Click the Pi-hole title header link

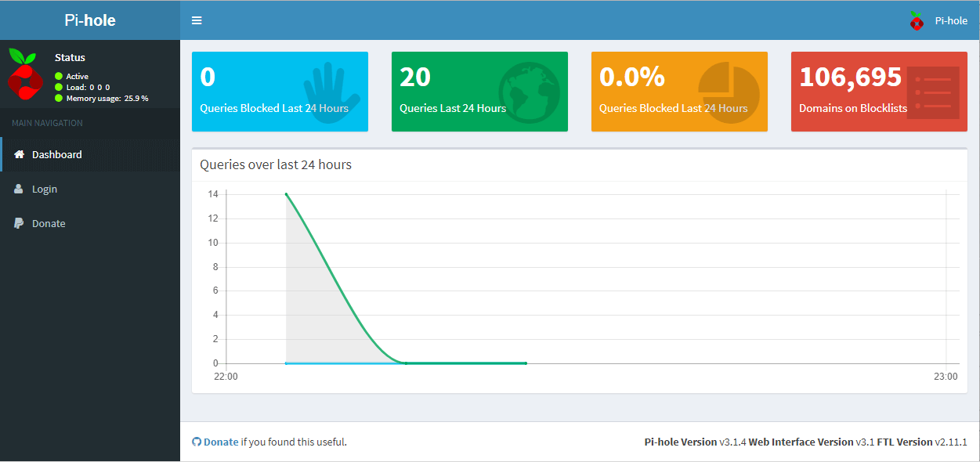(89, 20)
